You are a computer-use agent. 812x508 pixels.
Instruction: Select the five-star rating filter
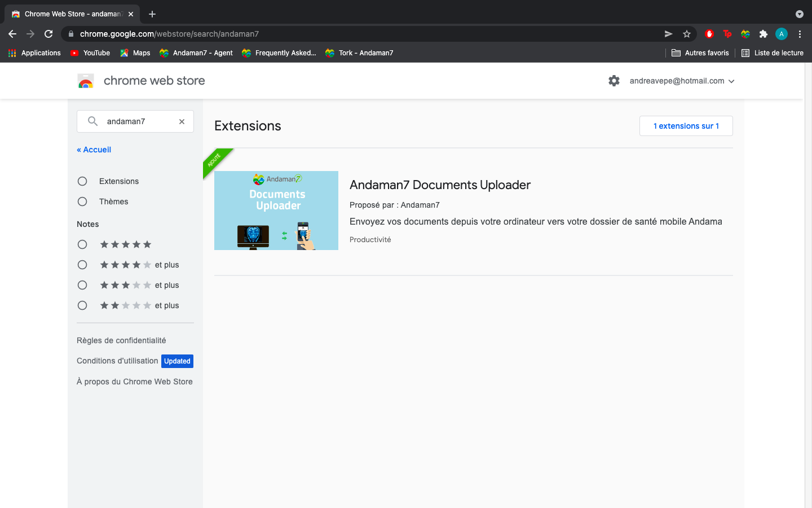(82, 244)
